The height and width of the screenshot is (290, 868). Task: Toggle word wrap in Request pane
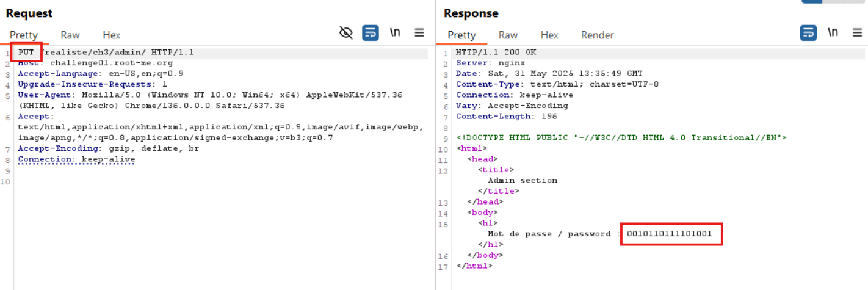click(370, 33)
